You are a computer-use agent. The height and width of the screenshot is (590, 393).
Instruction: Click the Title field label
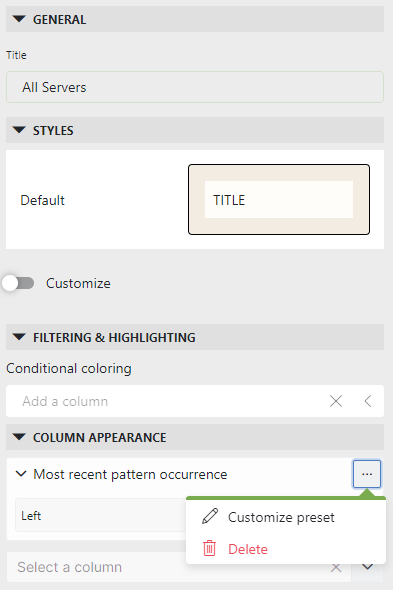tap(16, 55)
